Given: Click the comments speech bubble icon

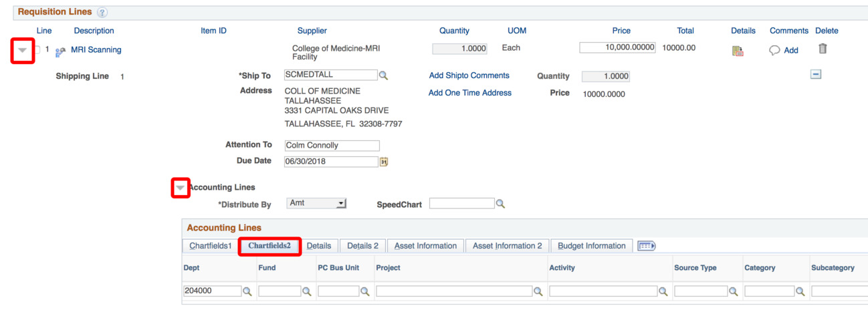Looking at the screenshot, I should click(x=774, y=50).
